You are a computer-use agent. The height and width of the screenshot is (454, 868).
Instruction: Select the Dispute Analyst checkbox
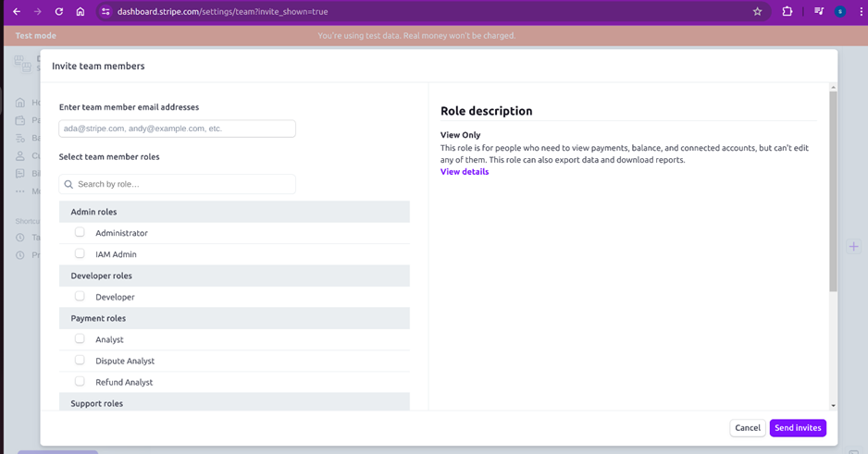click(x=80, y=361)
